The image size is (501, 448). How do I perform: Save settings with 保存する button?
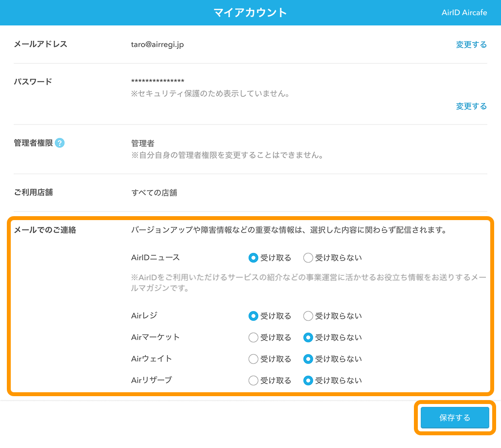point(455,417)
